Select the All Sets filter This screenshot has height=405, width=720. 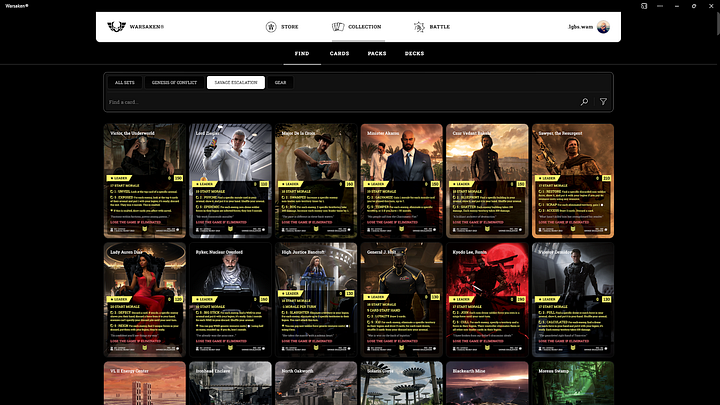point(124,83)
